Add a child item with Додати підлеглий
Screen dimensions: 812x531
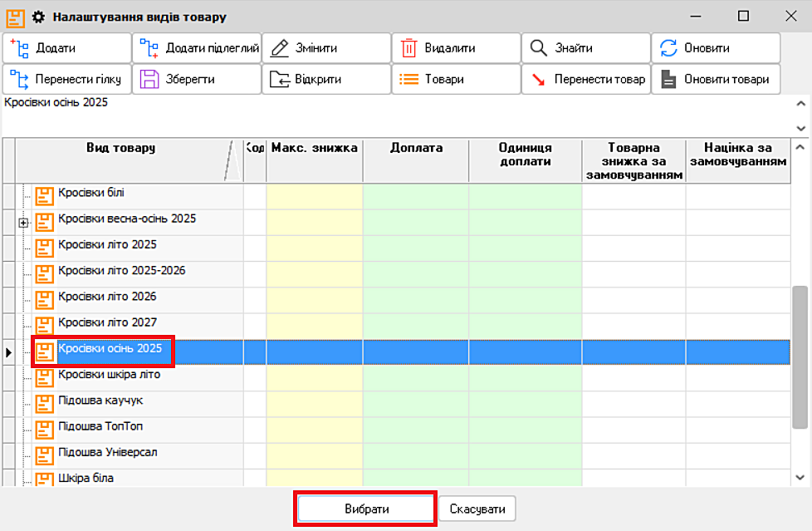click(197, 48)
